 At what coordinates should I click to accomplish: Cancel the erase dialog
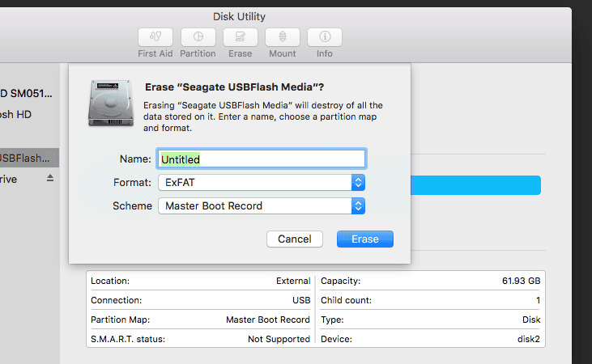click(x=295, y=239)
